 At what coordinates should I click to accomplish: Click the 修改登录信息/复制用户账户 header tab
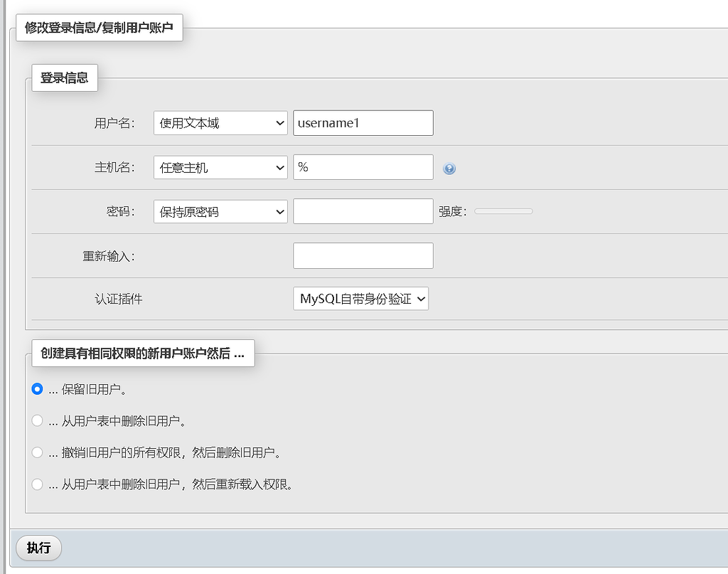point(100,28)
